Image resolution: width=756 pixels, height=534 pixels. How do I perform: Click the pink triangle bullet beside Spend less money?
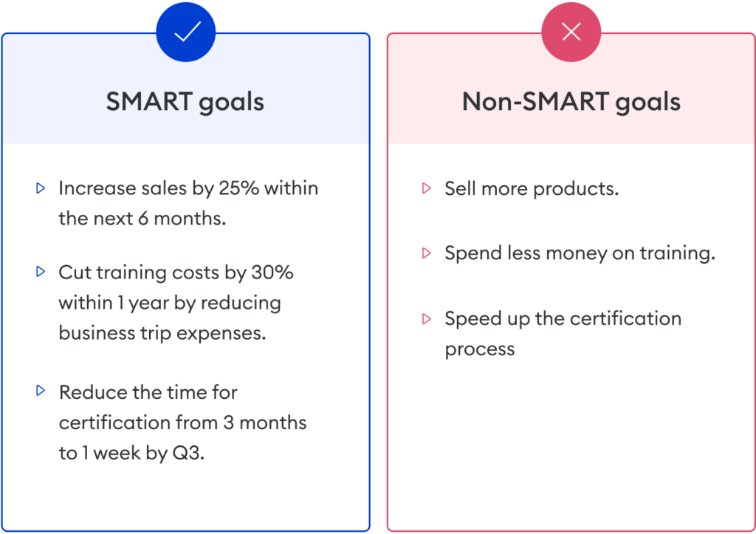(x=426, y=253)
